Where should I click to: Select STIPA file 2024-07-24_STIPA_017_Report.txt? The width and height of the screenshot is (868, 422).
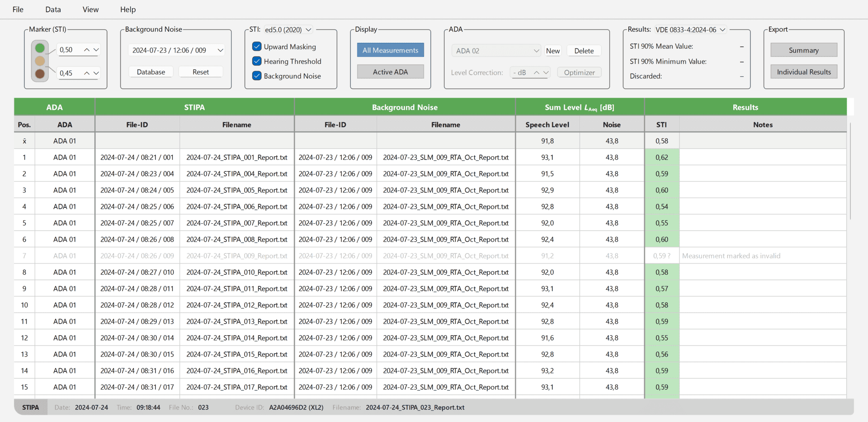[x=237, y=387]
